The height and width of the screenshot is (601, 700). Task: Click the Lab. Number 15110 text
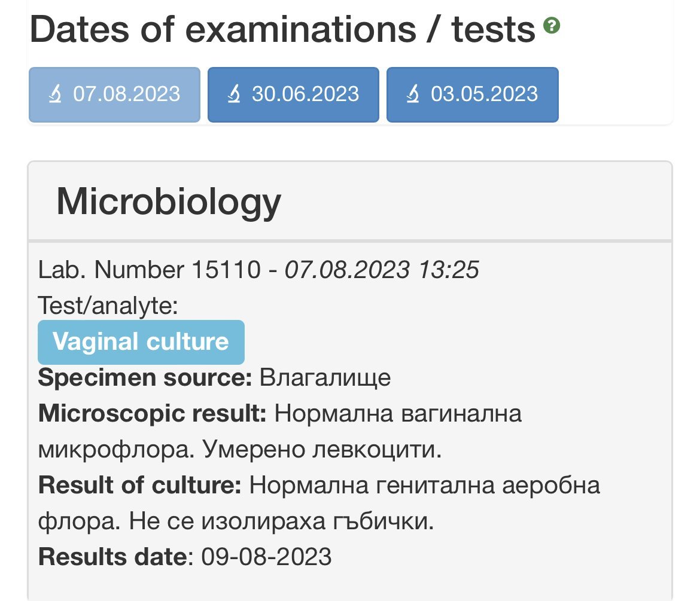(150, 270)
